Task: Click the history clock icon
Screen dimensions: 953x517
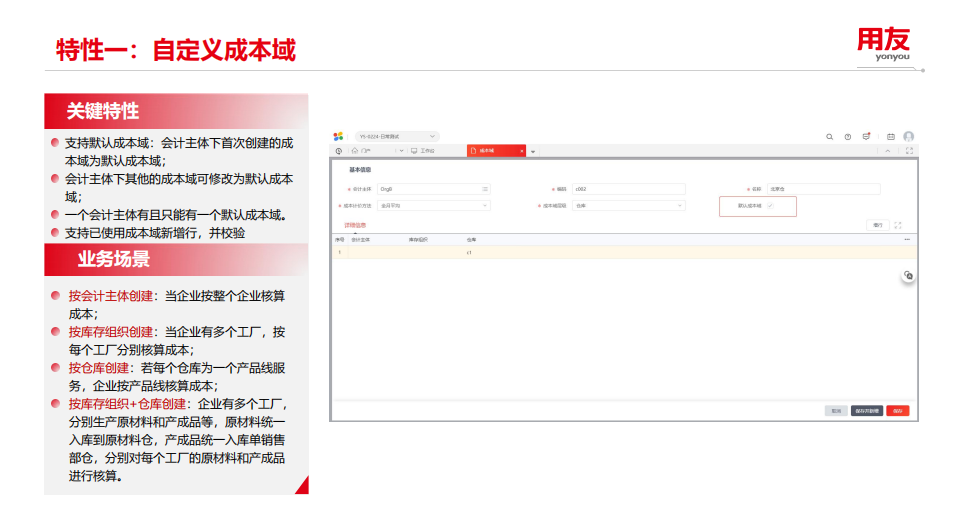Action: (x=338, y=151)
